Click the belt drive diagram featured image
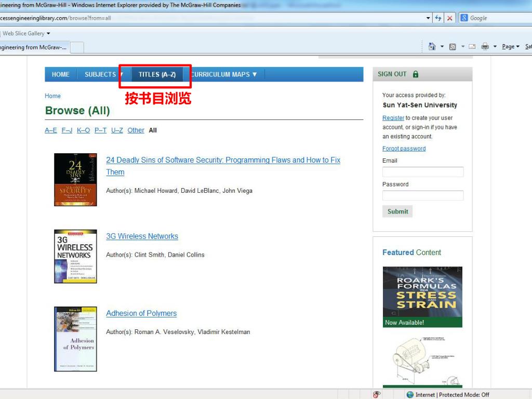532x399 pixels. coord(422,362)
